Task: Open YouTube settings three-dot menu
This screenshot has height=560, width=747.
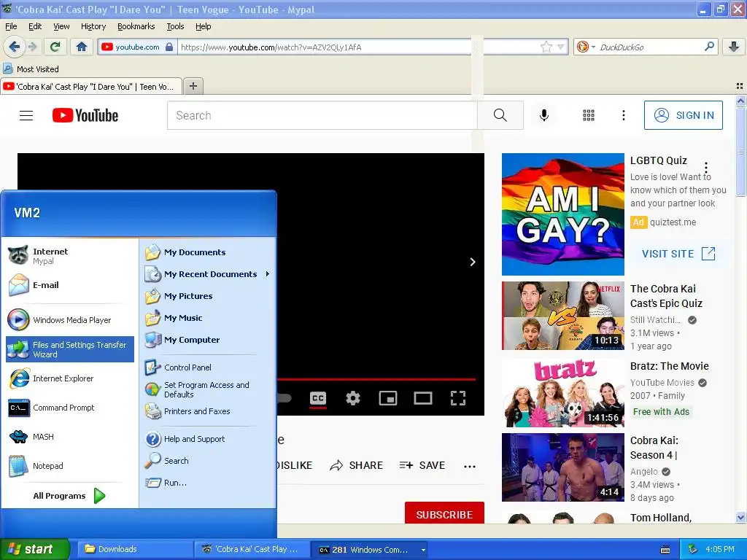Action: (x=624, y=115)
